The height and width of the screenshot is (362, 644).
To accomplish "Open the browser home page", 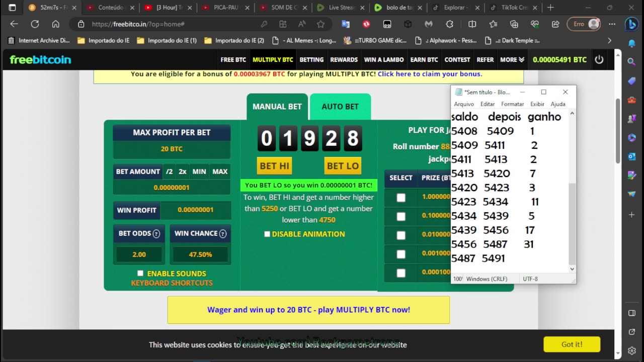I will pyautogui.click(x=56, y=24).
